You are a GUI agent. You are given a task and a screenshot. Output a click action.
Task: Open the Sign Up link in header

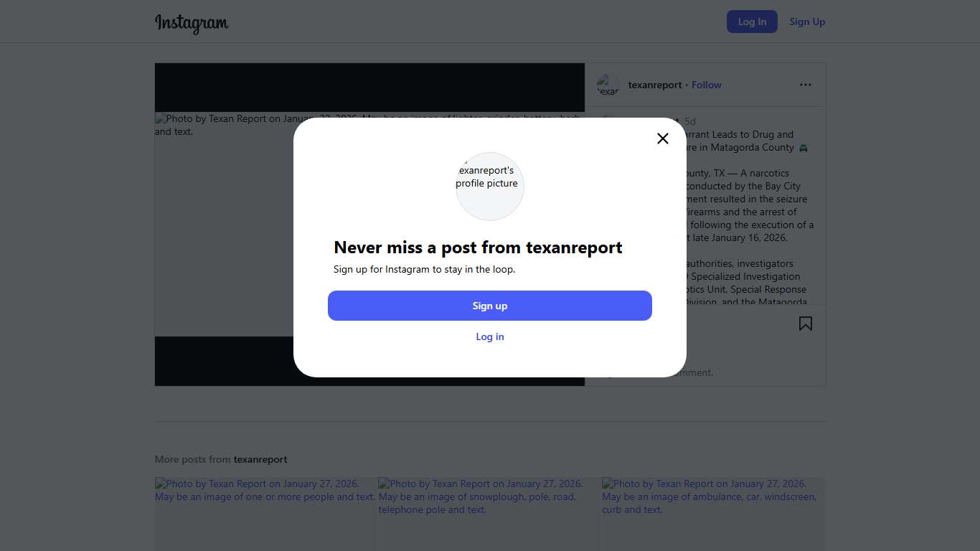[806, 22]
